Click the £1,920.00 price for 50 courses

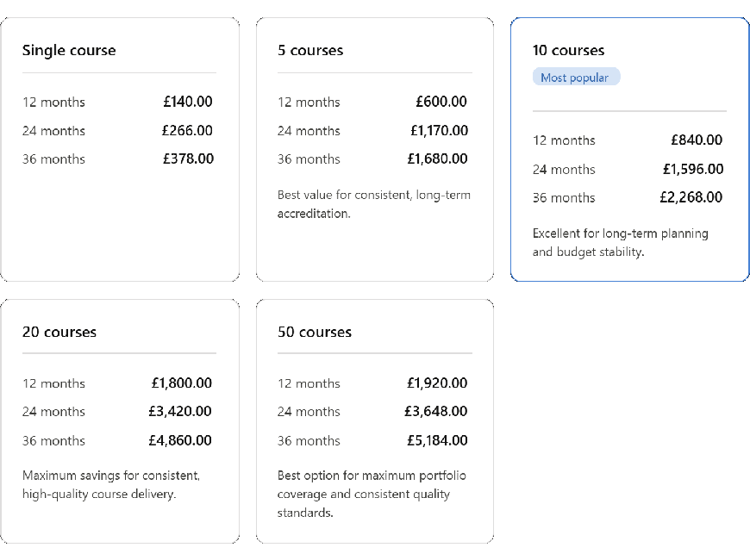(437, 383)
